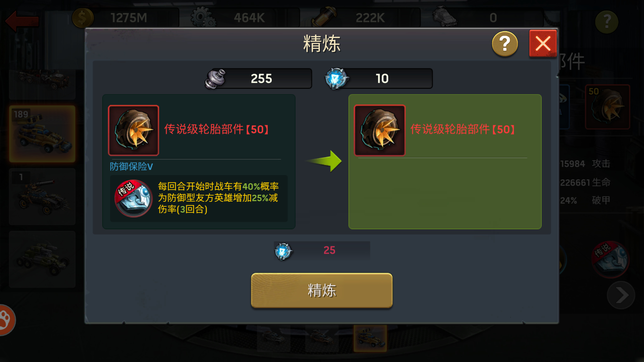Click the gear parts resource icon
This screenshot has width=644, height=362.
(x=203, y=17)
